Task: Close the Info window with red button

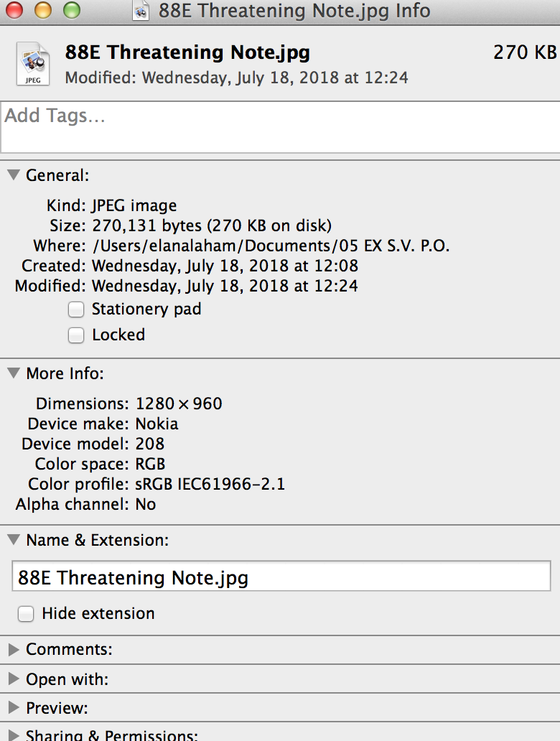Action: tap(14, 10)
